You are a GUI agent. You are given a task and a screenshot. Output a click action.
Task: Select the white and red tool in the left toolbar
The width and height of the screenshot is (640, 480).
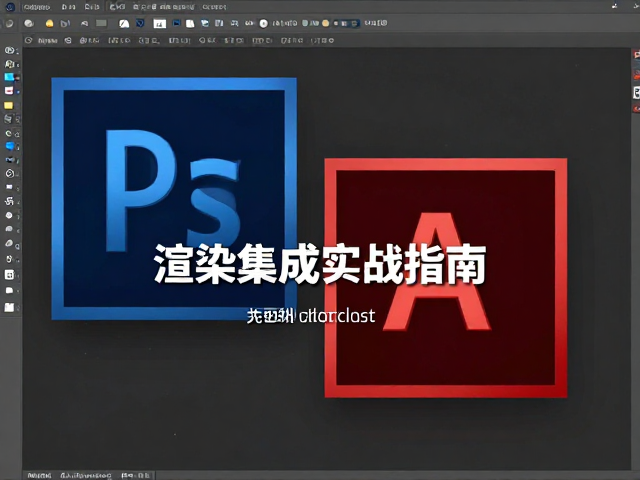(9, 91)
